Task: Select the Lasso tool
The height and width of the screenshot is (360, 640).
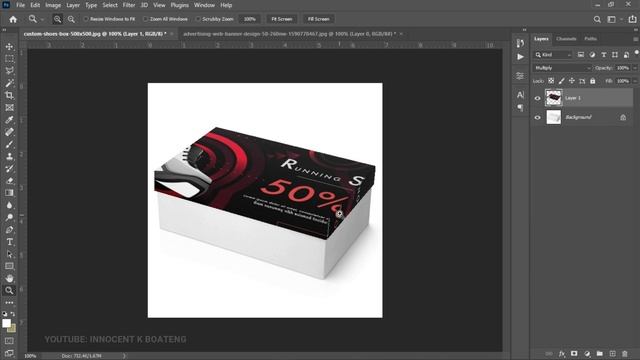Action: tap(9, 71)
